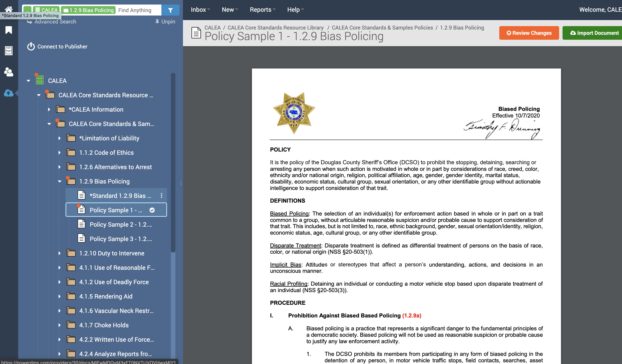Open the Inbox menu
The height and width of the screenshot is (364, 622).
(200, 10)
